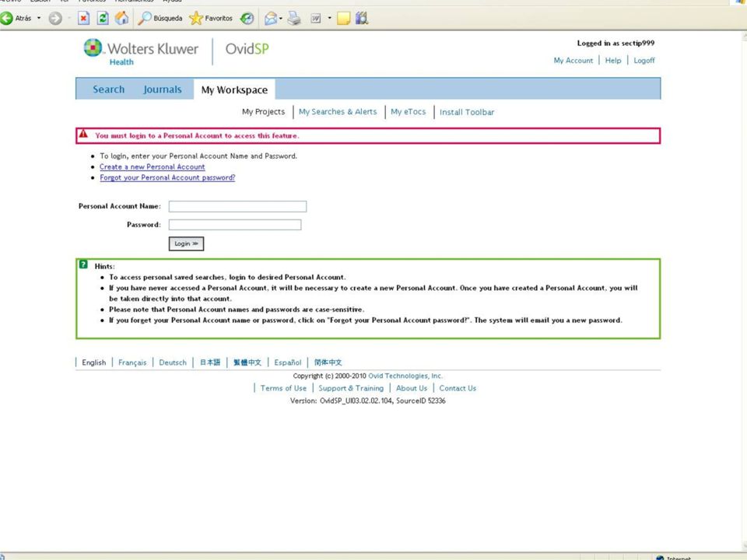747x560 pixels.
Task: Open My Projects sub-tab
Action: point(264,111)
